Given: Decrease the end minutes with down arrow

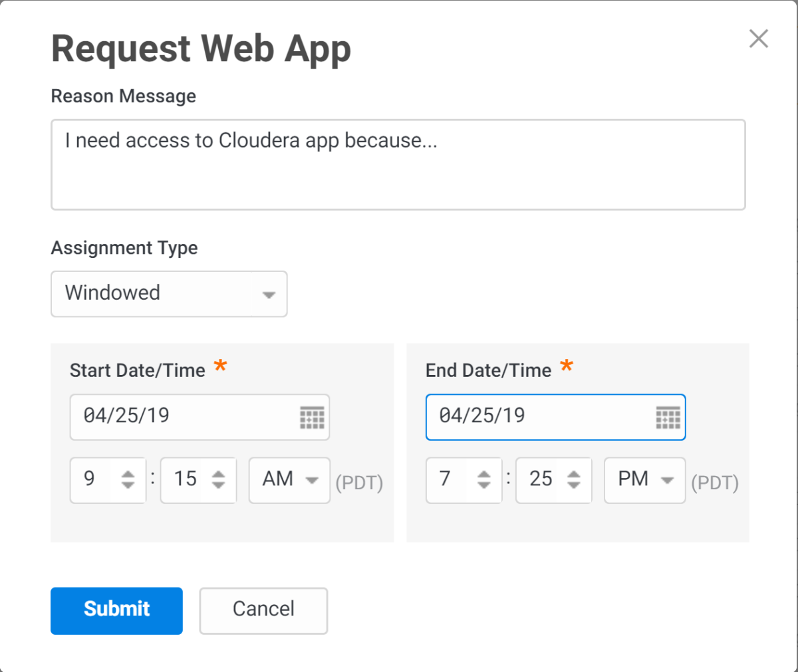Looking at the screenshot, I should coord(574,485).
